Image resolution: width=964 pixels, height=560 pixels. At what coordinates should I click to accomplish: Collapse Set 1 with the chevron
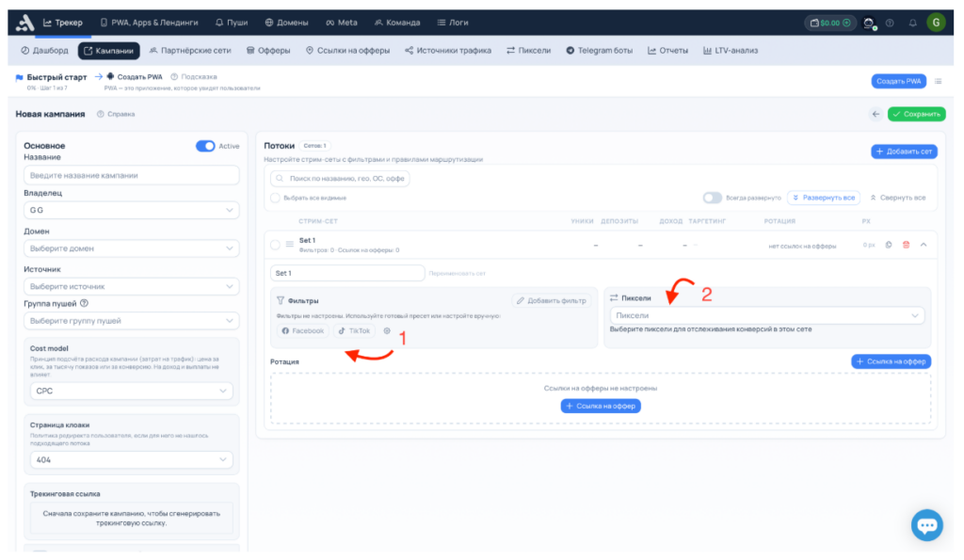(x=924, y=245)
